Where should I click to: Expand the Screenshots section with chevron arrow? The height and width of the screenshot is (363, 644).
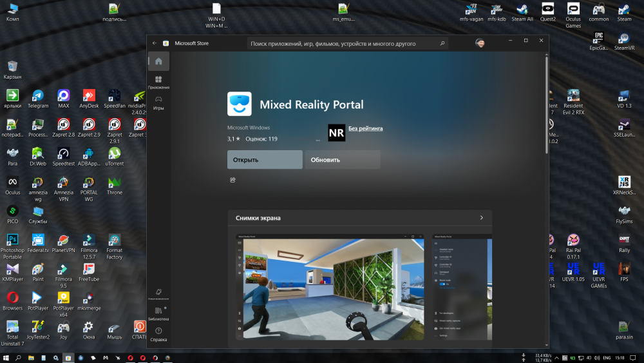pos(481,218)
